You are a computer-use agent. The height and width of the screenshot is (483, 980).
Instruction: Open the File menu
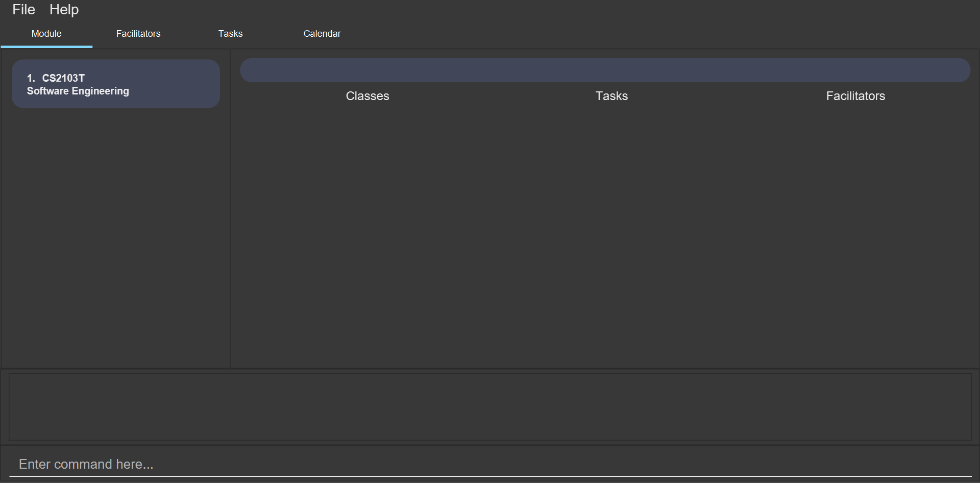(x=23, y=10)
